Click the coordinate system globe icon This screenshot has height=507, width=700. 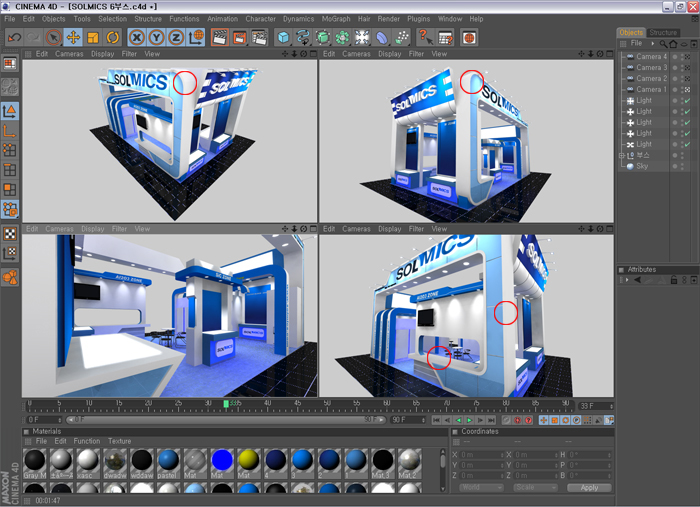(x=196, y=37)
